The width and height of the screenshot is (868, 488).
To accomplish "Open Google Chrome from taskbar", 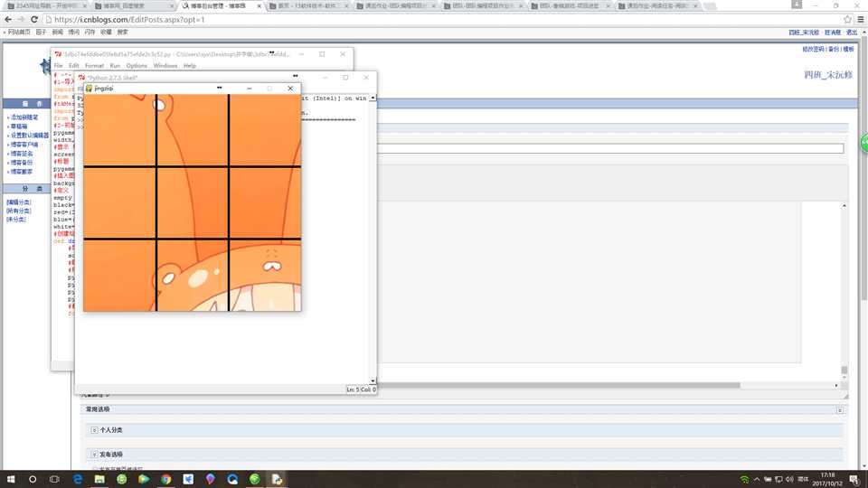I will point(166,479).
